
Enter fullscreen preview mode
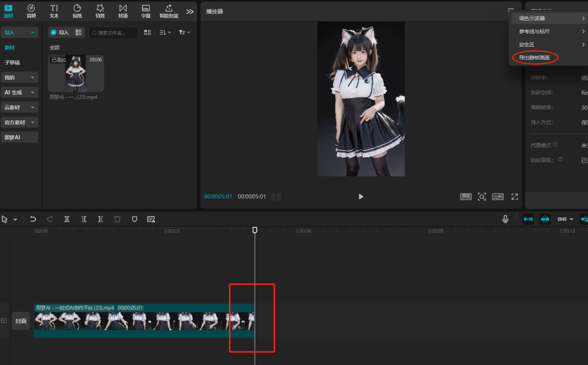click(514, 196)
